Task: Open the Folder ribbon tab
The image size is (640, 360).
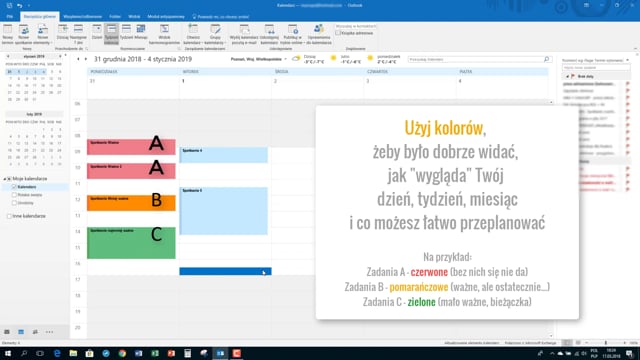Action: pos(115,17)
